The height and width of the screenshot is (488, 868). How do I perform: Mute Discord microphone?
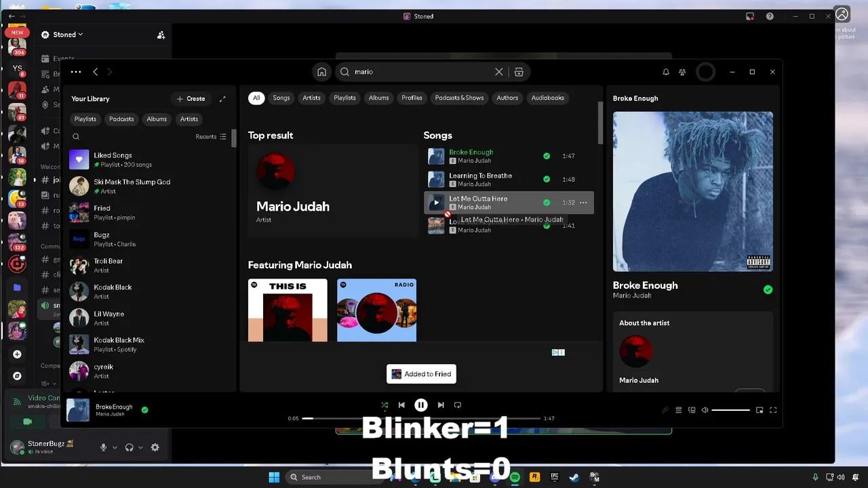tap(104, 447)
